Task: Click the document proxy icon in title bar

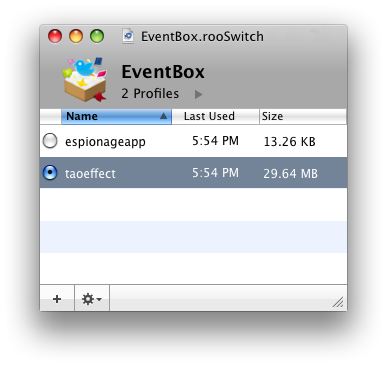Action: click(128, 36)
